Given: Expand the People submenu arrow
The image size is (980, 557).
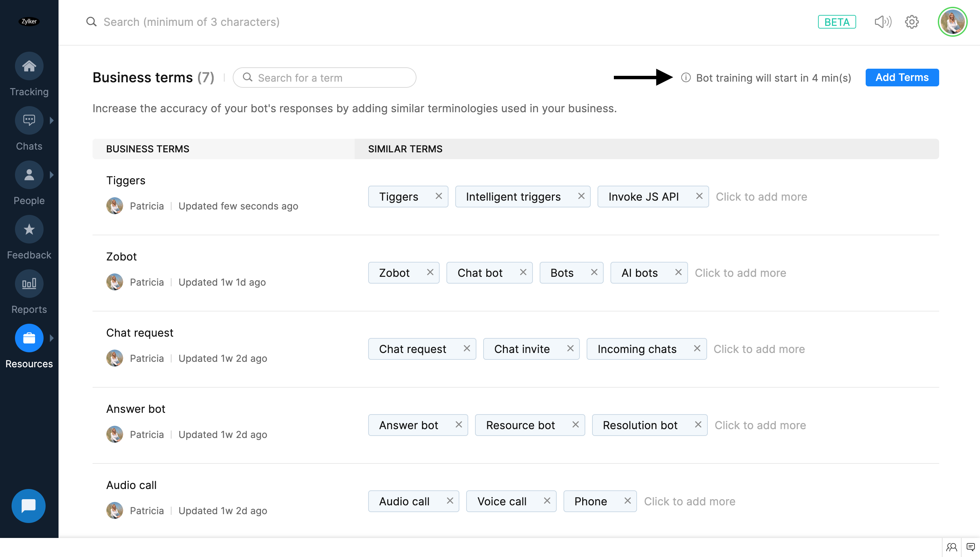Looking at the screenshot, I should 52,175.
